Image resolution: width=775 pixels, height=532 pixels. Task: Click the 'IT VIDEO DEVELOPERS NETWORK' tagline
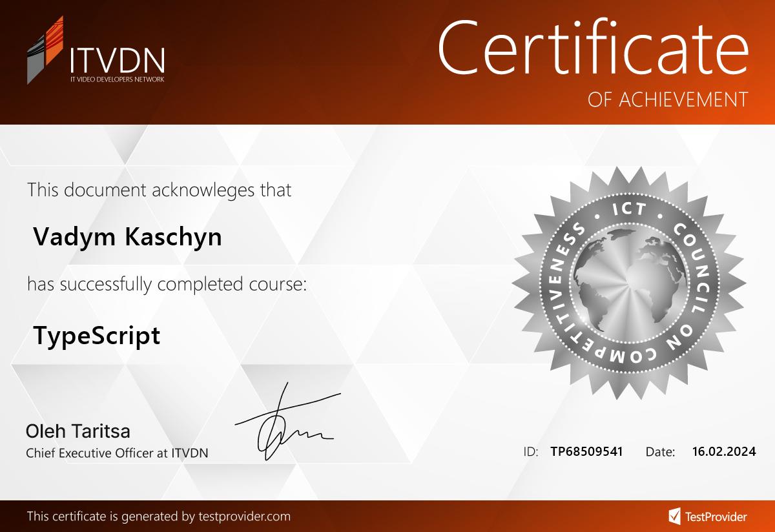point(117,79)
